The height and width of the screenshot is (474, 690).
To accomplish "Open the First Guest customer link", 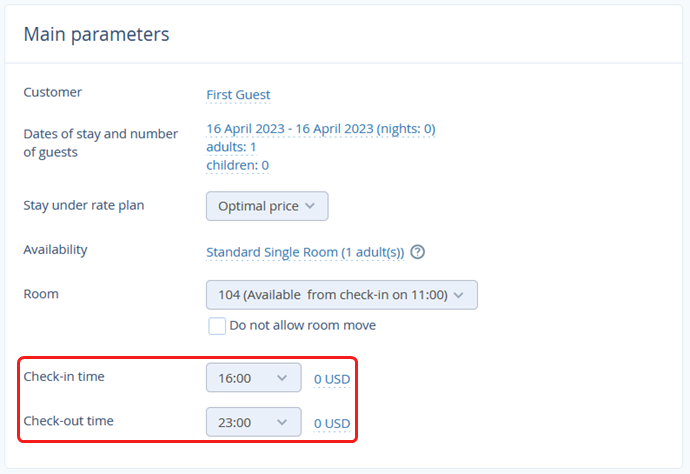I will 238,95.
